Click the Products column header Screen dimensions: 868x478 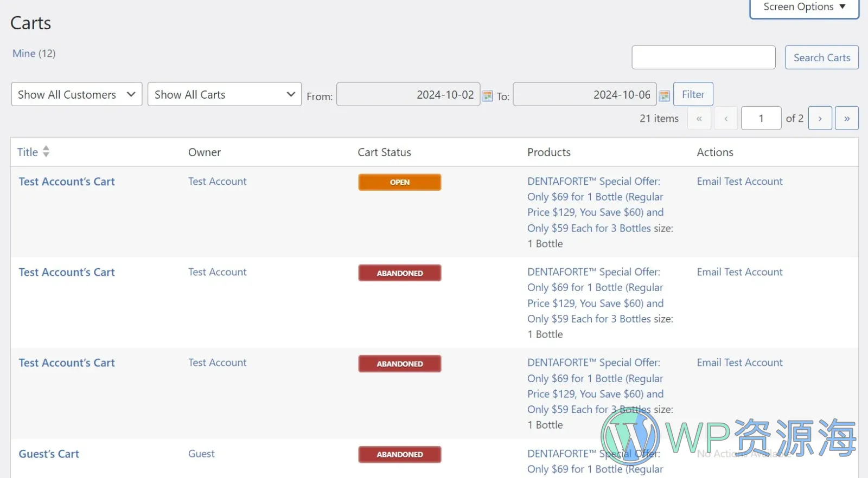tap(549, 152)
